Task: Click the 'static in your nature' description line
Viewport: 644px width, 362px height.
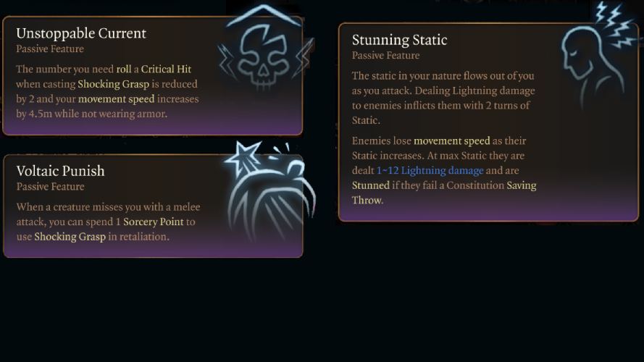Action: pyautogui.click(x=443, y=76)
